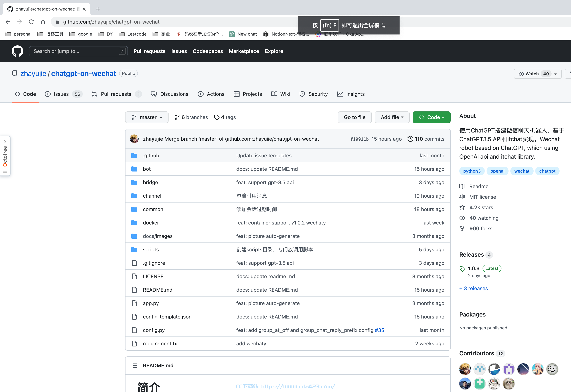Click the branch icon beside 6 branches
571x392 pixels.
point(177,117)
